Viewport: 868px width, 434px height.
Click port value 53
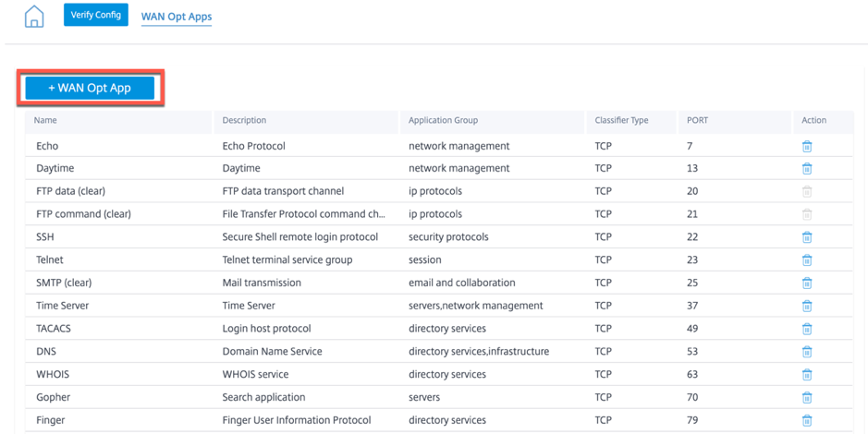coord(692,352)
